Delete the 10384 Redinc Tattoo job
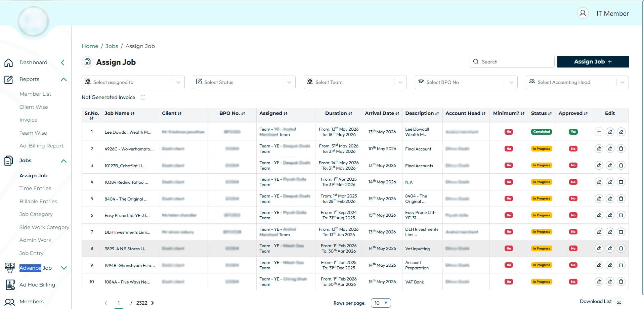The width and height of the screenshot is (644, 309). (621, 182)
